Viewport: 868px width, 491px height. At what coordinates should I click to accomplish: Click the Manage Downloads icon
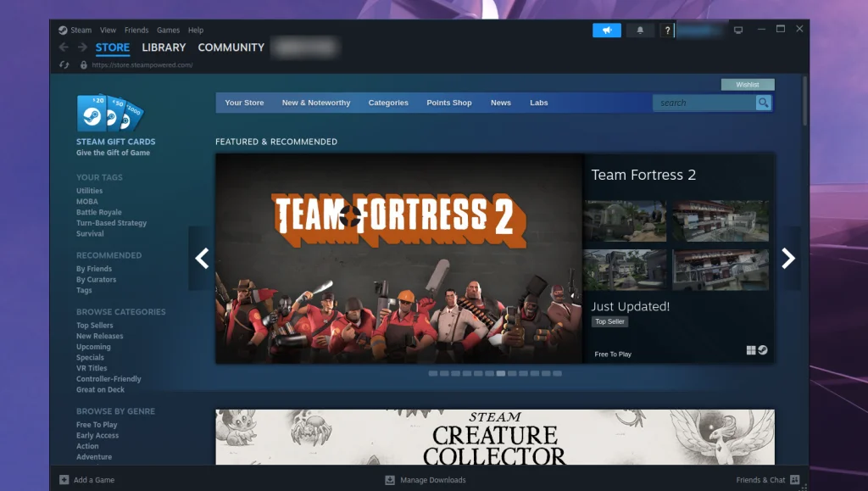pos(390,480)
